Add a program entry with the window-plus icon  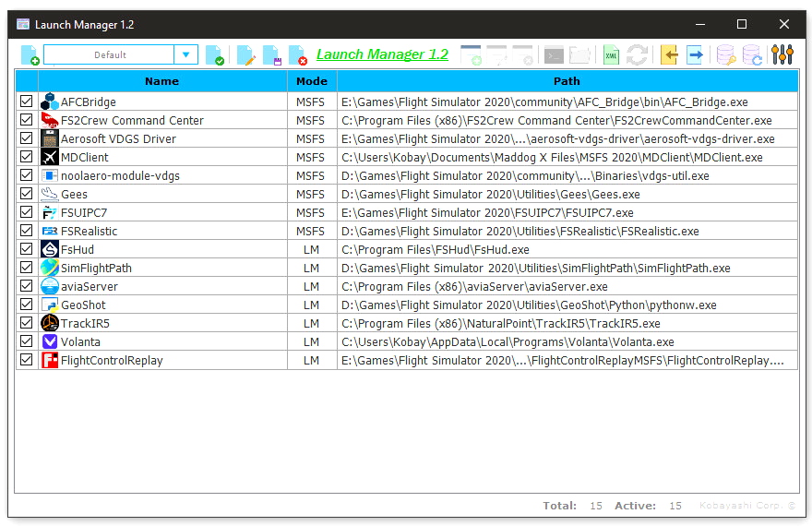(x=471, y=54)
